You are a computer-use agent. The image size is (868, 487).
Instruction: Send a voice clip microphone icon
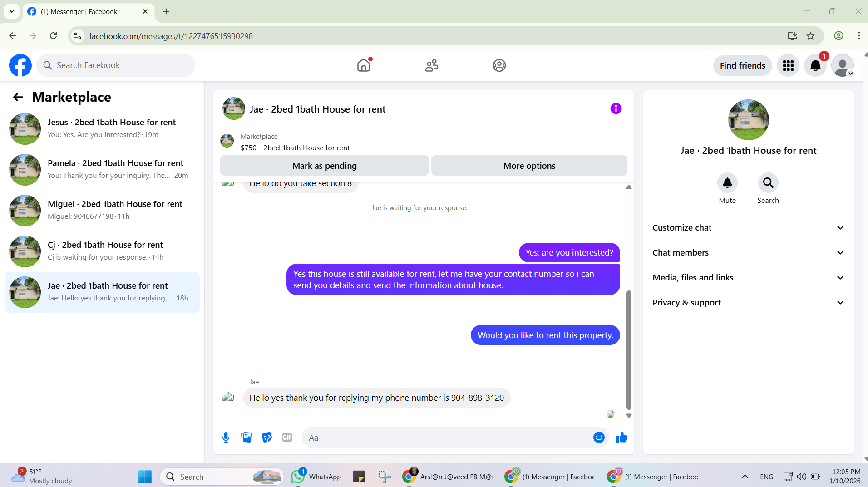click(226, 438)
